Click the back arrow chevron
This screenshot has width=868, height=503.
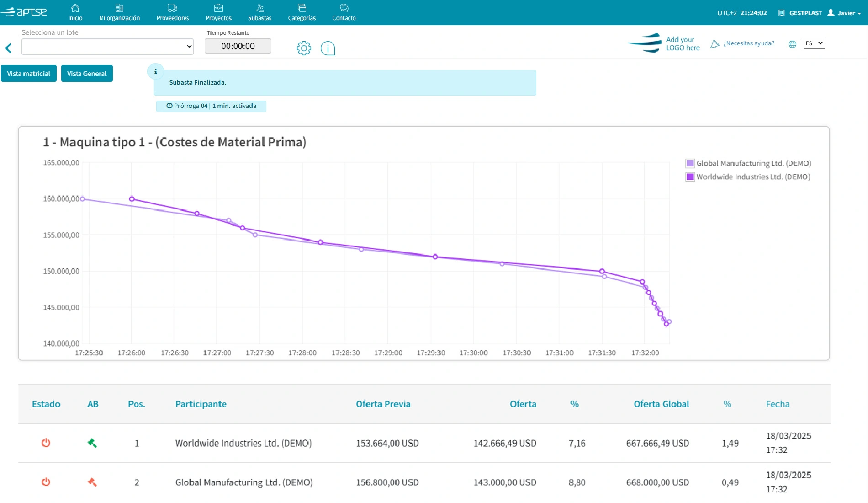pyautogui.click(x=8, y=48)
